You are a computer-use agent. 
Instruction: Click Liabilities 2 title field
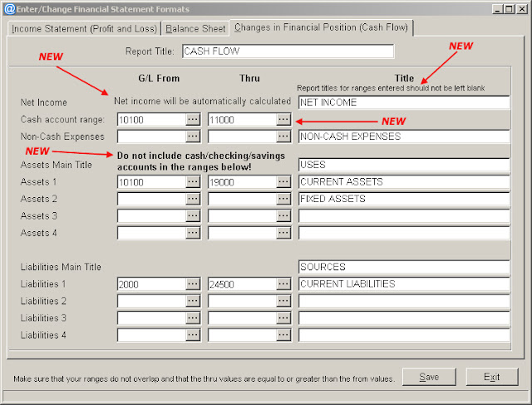click(x=404, y=301)
